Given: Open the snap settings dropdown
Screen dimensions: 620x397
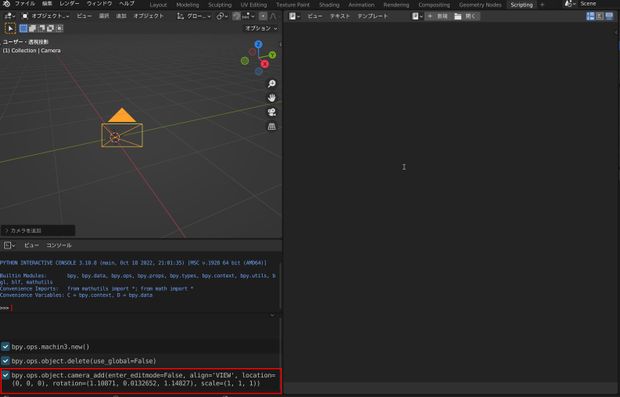Looking at the screenshot, I should point(248,16).
